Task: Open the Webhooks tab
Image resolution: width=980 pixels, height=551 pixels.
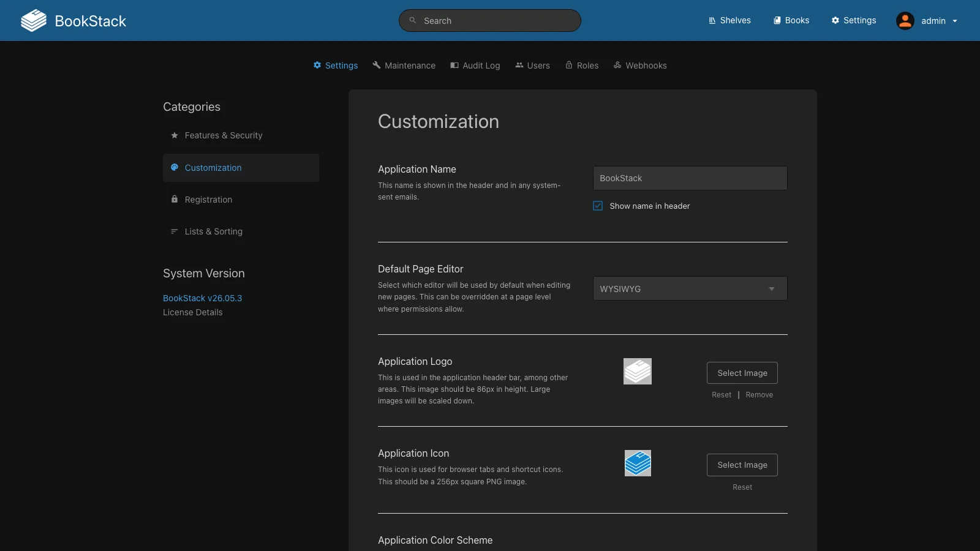Action: (x=646, y=66)
